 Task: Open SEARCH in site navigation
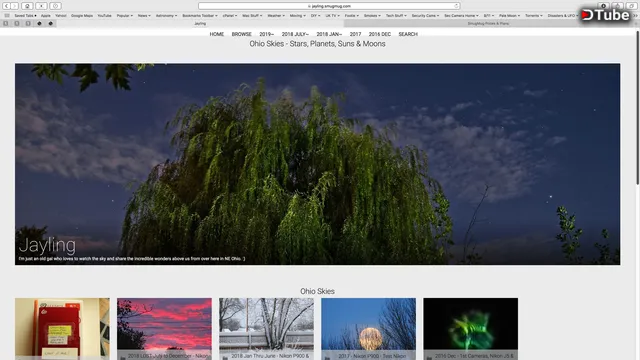[x=408, y=34]
